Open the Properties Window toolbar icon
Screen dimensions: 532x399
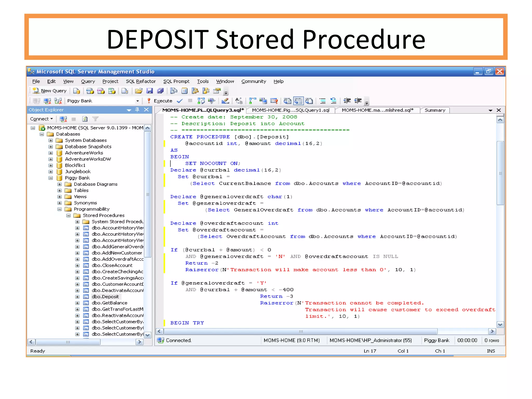217,91
